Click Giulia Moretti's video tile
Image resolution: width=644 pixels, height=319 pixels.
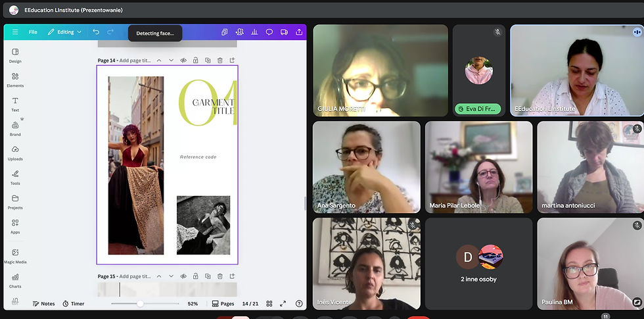click(x=380, y=70)
